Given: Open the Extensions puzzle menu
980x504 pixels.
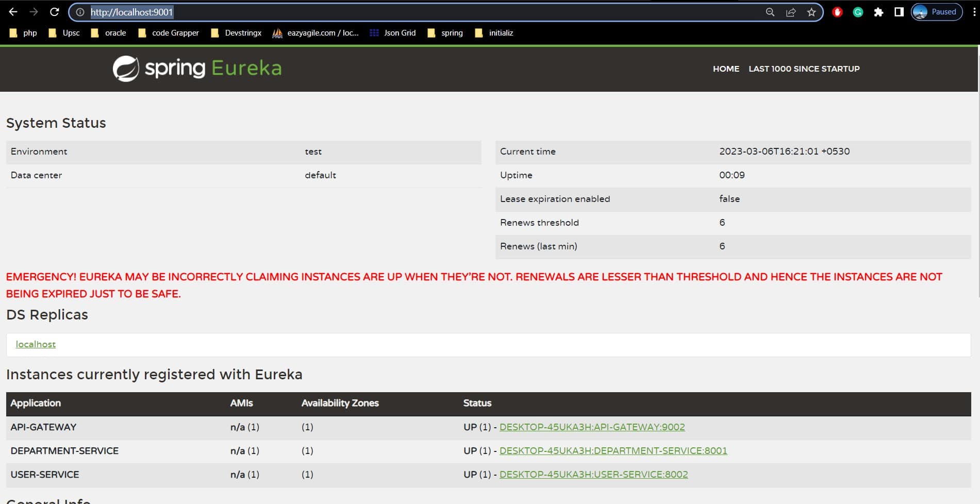Looking at the screenshot, I should 878,12.
